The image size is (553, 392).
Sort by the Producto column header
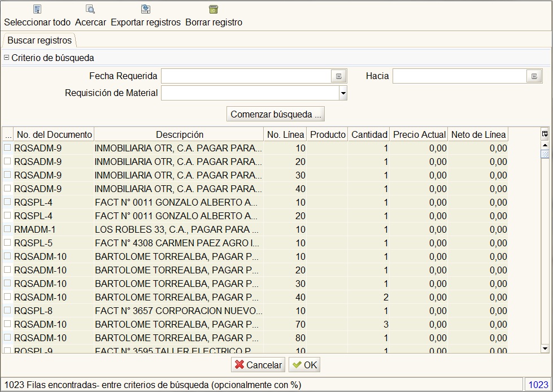327,134
